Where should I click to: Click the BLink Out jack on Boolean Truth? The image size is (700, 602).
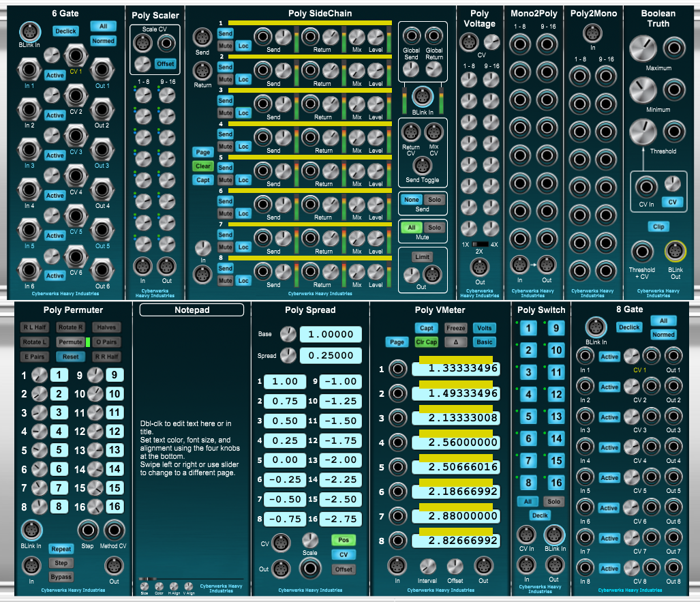(675, 252)
